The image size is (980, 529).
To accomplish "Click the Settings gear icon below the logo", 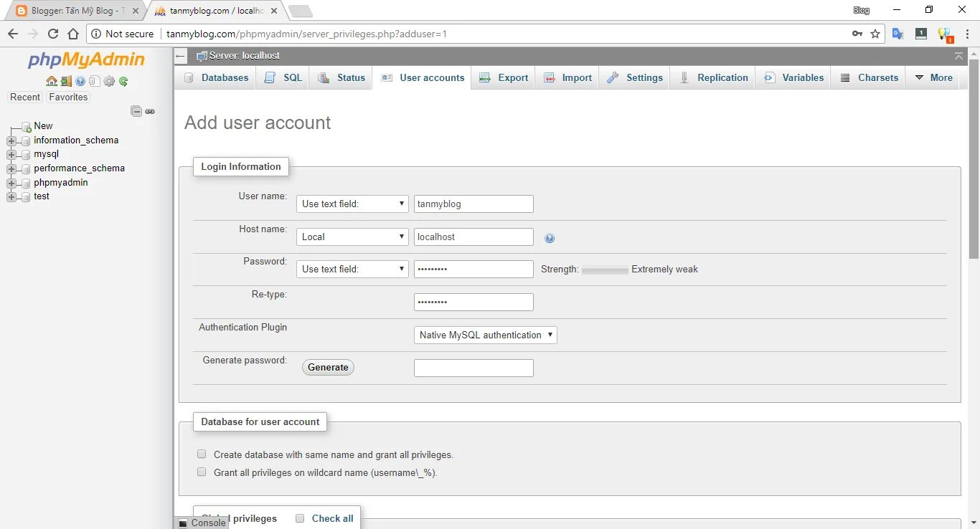I will 109,81.
